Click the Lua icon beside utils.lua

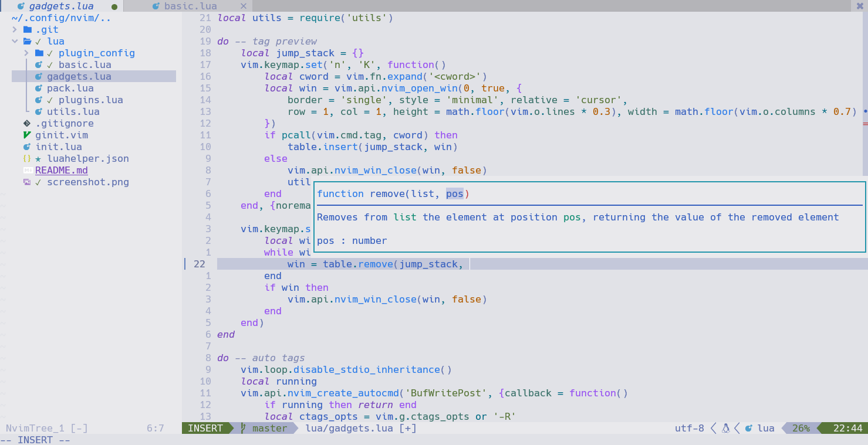tap(39, 111)
